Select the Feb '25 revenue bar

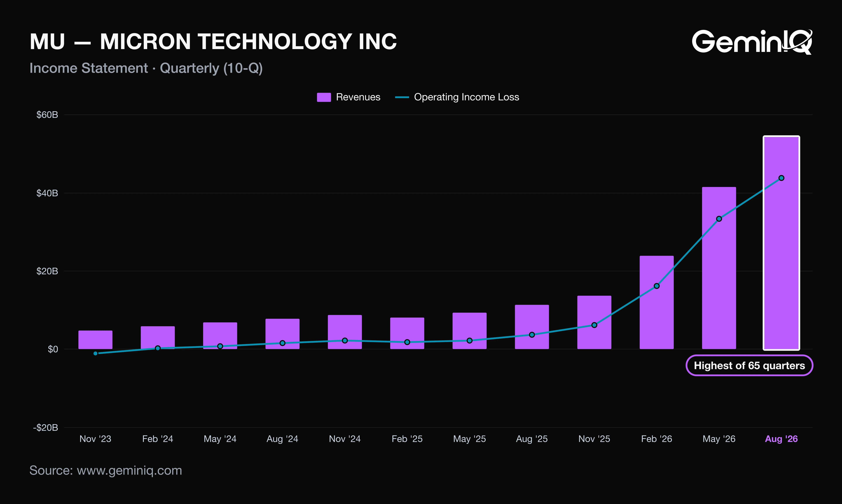(x=407, y=333)
